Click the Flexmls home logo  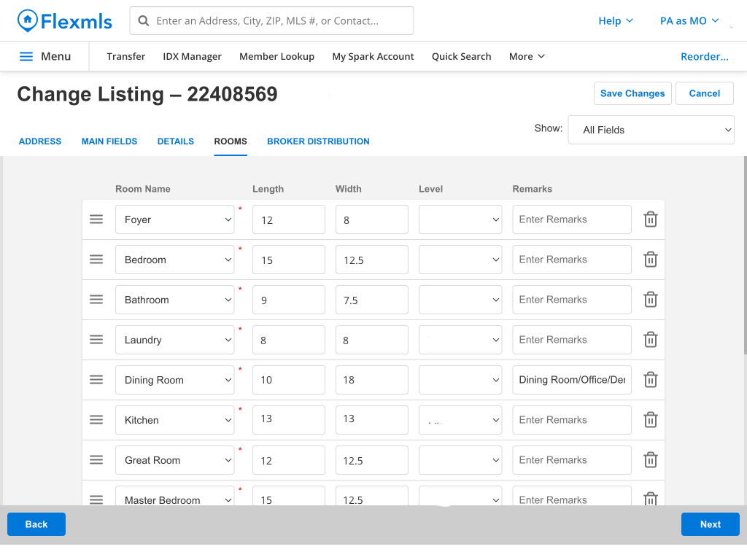(x=65, y=21)
